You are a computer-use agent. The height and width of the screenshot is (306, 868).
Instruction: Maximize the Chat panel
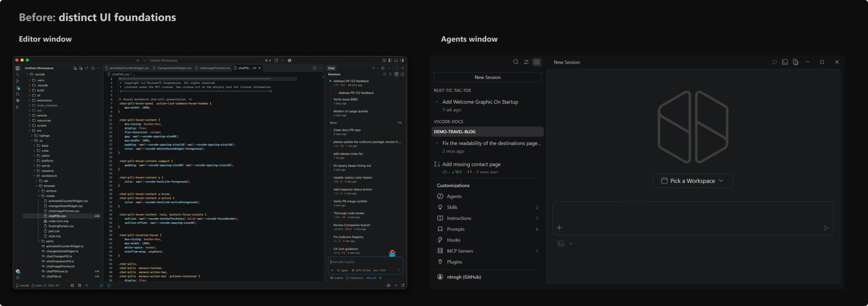pos(397,68)
